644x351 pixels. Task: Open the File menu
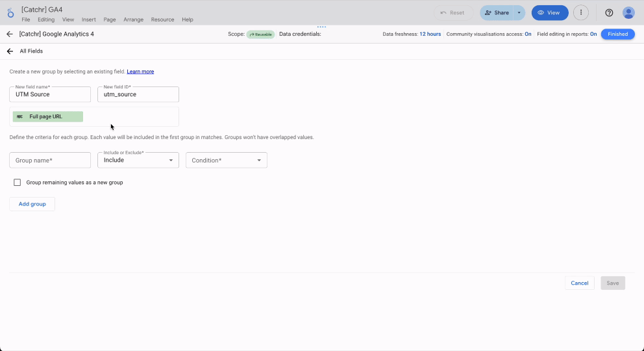point(25,19)
